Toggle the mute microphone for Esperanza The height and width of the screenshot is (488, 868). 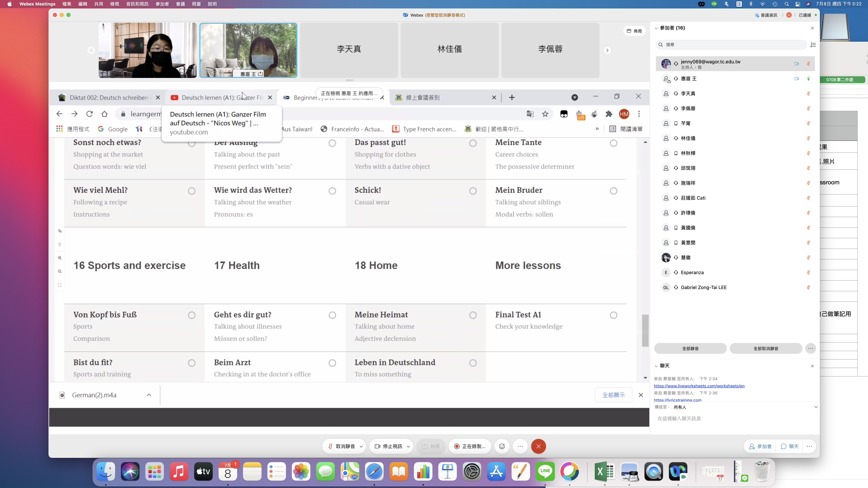coord(808,272)
